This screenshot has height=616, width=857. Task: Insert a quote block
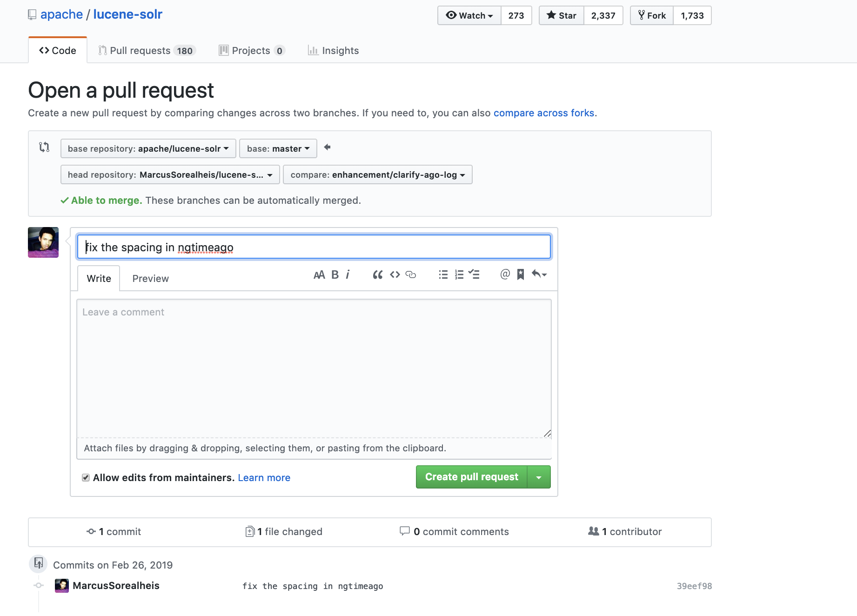[378, 275]
